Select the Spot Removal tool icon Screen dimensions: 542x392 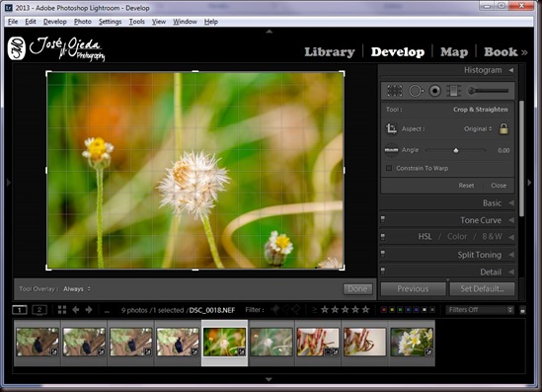point(416,91)
